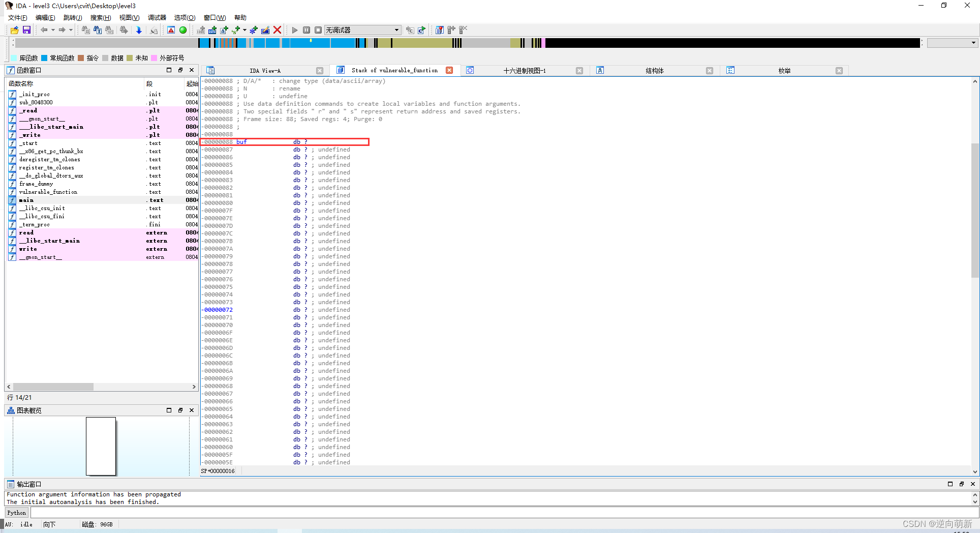Create string with the A-plus icon
This screenshot has height=533, width=980.
click(x=224, y=30)
